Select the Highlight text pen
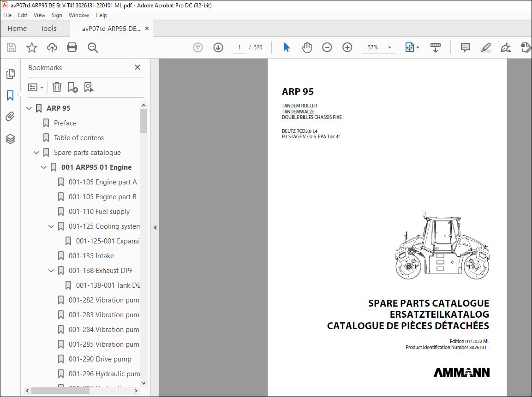This screenshot has width=532, height=397. pyautogui.click(x=486, y=47)
